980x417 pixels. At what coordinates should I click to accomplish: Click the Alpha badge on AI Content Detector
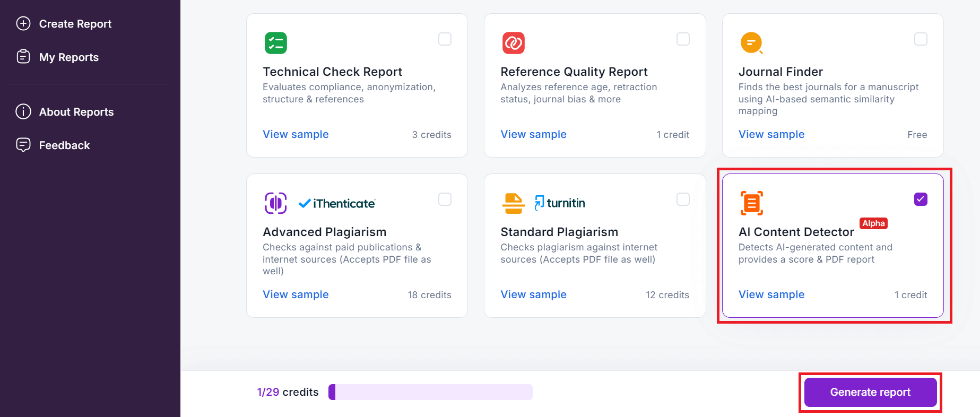[x=873, y=223]
